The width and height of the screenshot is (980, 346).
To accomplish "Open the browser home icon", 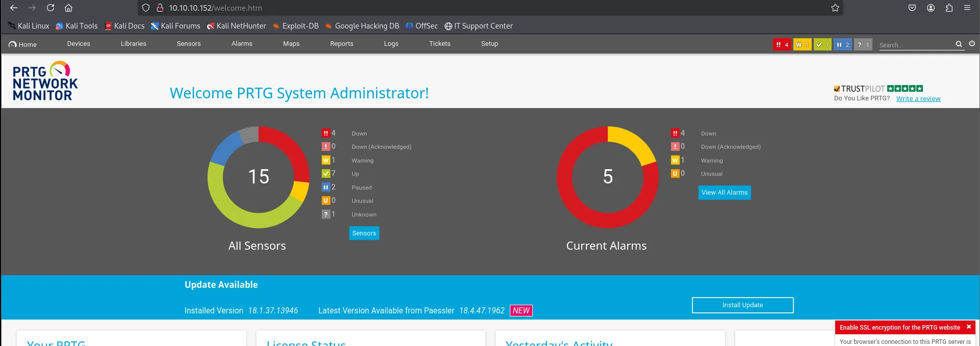I will point(68,8).
